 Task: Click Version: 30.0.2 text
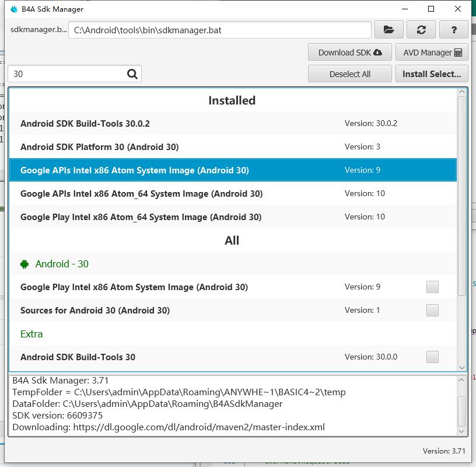pyautogui.click(x=370, y=123)
